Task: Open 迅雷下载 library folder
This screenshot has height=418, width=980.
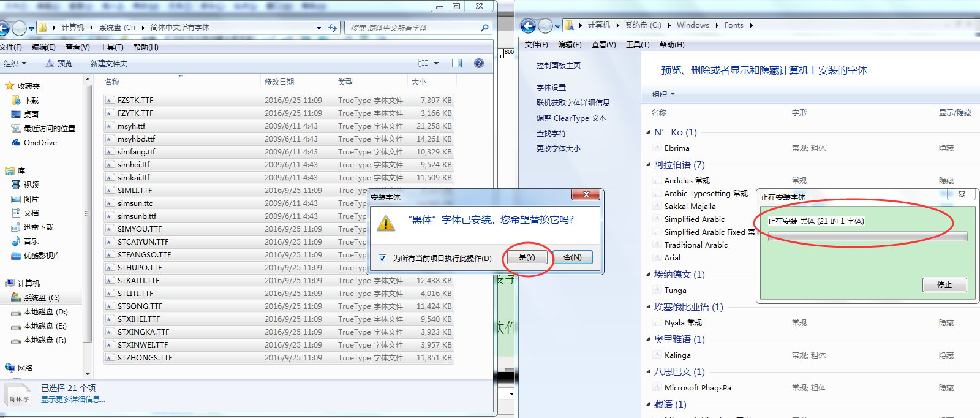Action: click(x=38, y=227)
